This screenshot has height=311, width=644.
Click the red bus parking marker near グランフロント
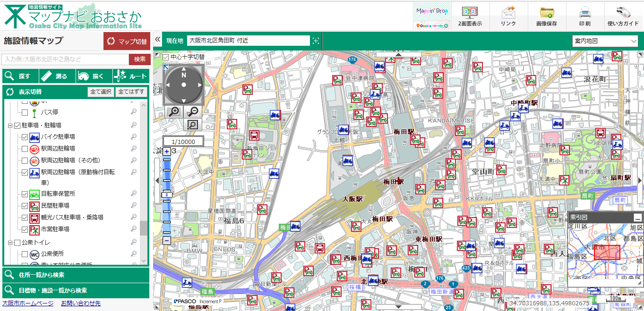pos(254,135)
